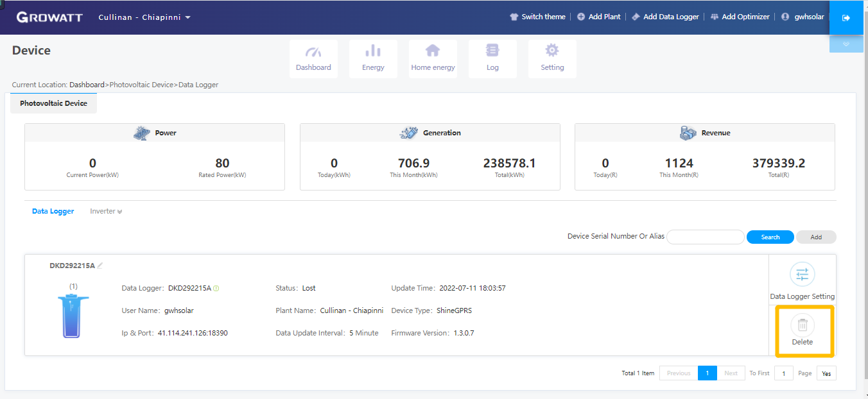Switch to the Photovoltaic Device tab

tap(53, 103)
